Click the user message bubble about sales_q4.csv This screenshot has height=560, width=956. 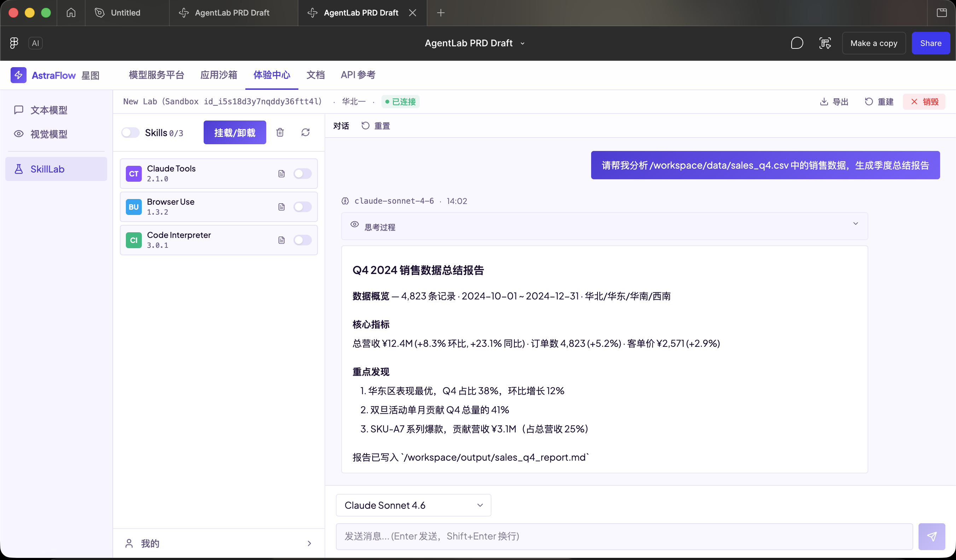click(x=765, y=165)
